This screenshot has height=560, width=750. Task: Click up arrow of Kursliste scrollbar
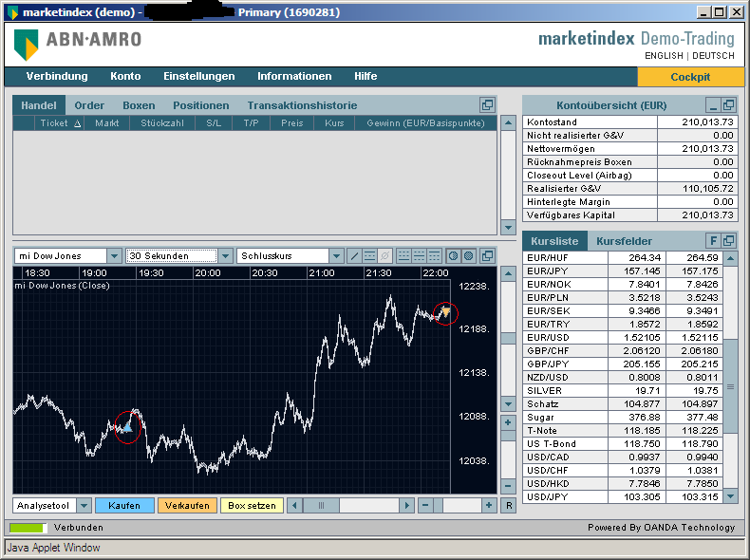click(730, 258)
